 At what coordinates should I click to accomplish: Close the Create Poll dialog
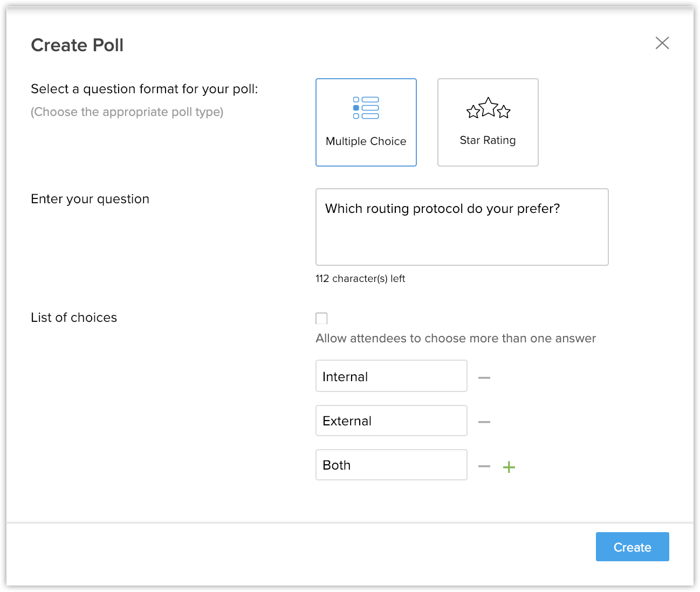(x=662, y=43)
